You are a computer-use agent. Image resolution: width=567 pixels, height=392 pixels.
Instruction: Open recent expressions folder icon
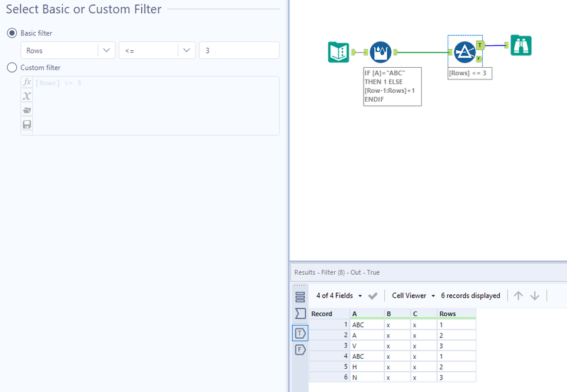[27, 110]
